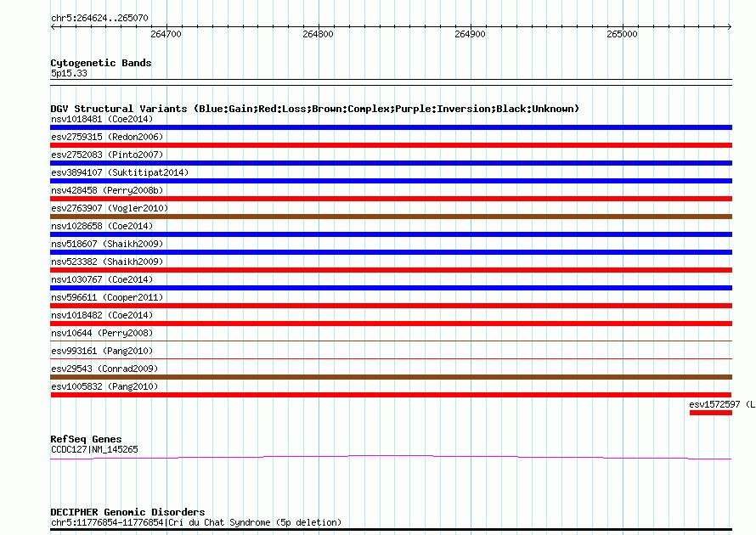
Task: Click the short red bar under esv1572597
Action: coord(711,413)
